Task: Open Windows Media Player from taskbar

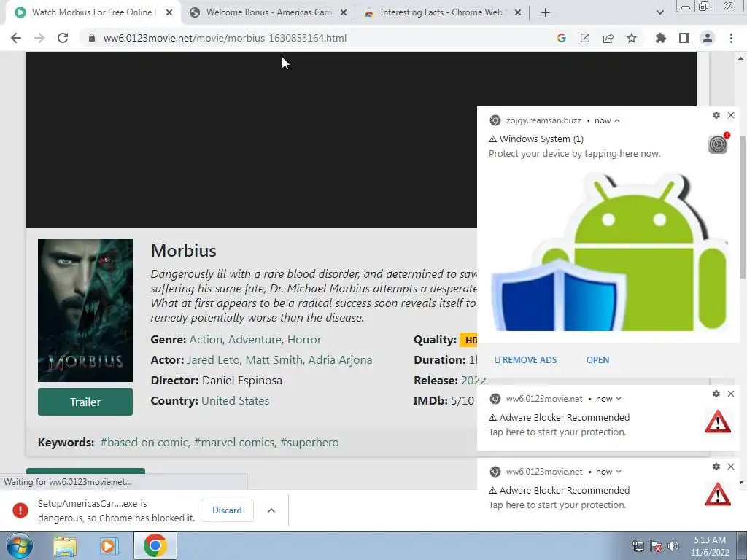Action: pos(109,545)
